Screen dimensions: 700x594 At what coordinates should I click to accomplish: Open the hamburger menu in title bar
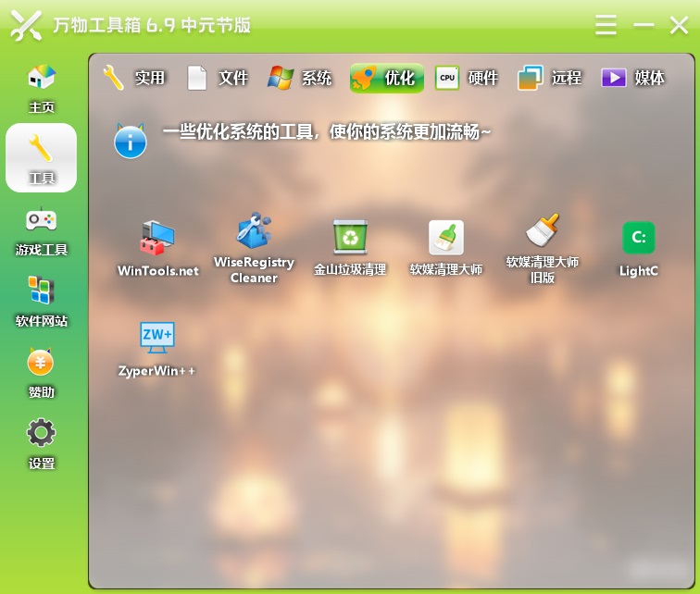(606, 25)
